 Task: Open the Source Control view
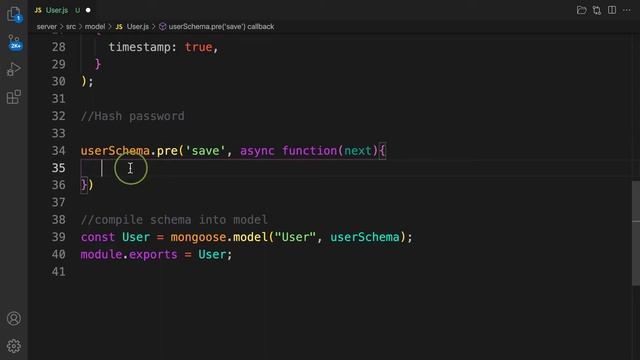coord(14,42)
